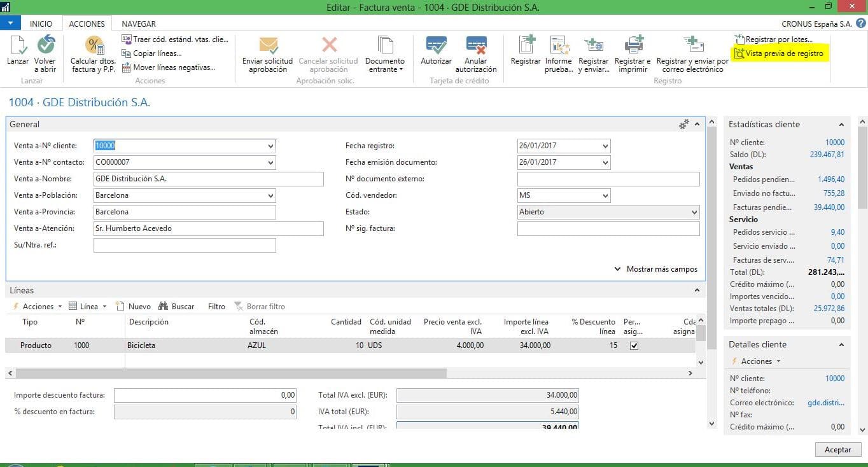Open the Estado dropdown

[x=694, y=212]
